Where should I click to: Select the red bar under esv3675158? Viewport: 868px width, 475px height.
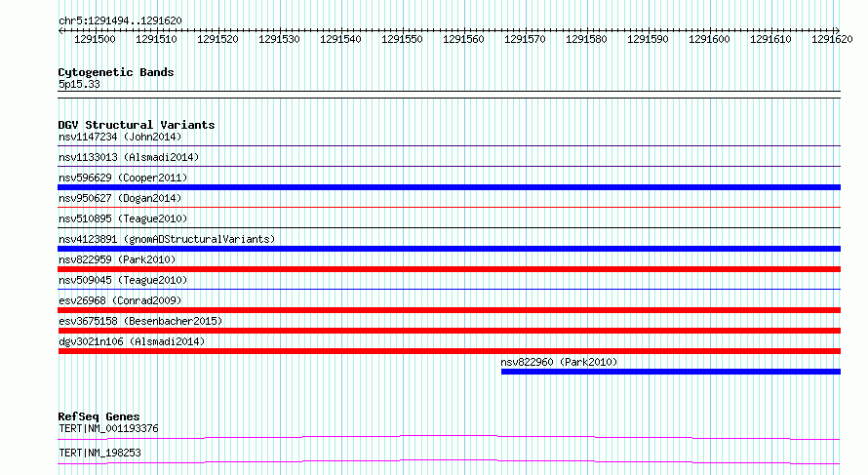(449, 331)
